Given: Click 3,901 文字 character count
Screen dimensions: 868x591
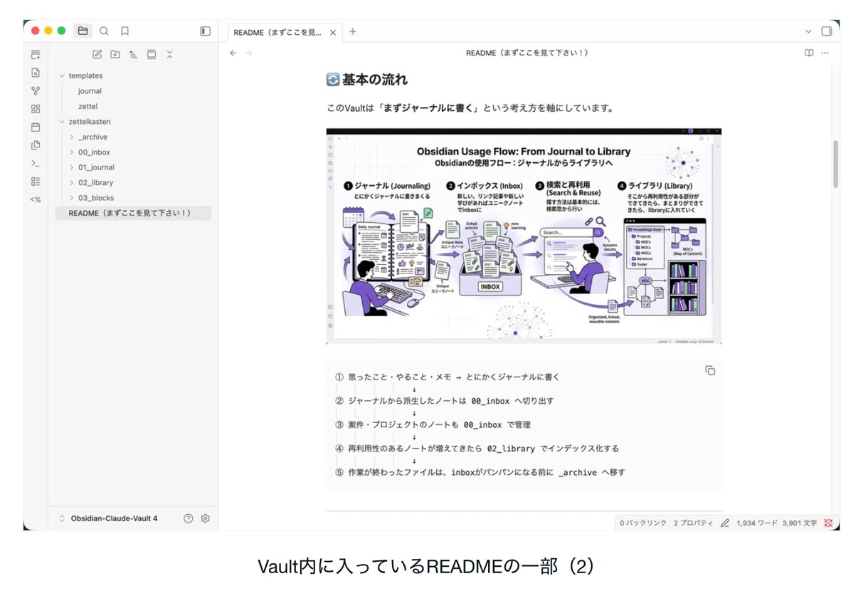Looking at the screenshot, I should pyautogui.click(x=800, y=523).
